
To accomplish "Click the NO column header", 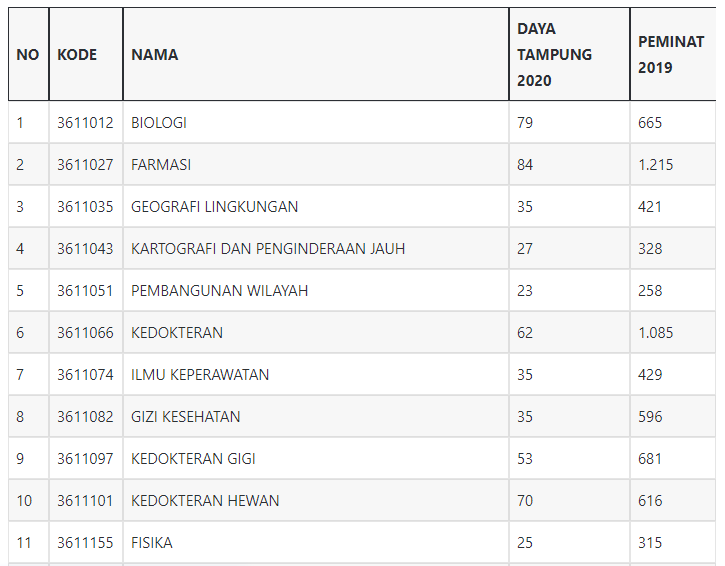I will pyautogui.click(x=28, y=55).
